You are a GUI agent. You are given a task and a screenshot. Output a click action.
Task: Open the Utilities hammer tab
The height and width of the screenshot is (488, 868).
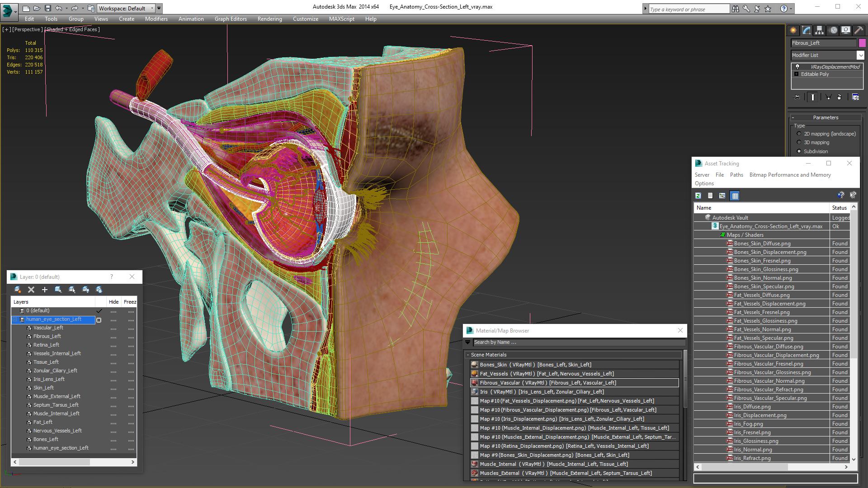click(859, 30)
